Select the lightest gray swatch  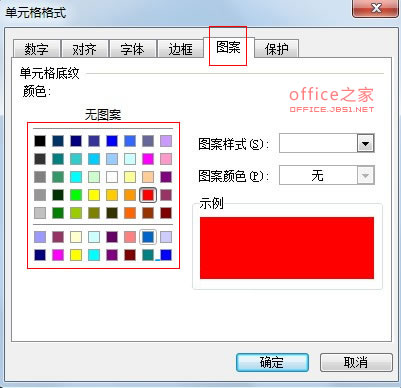(40, 213)
